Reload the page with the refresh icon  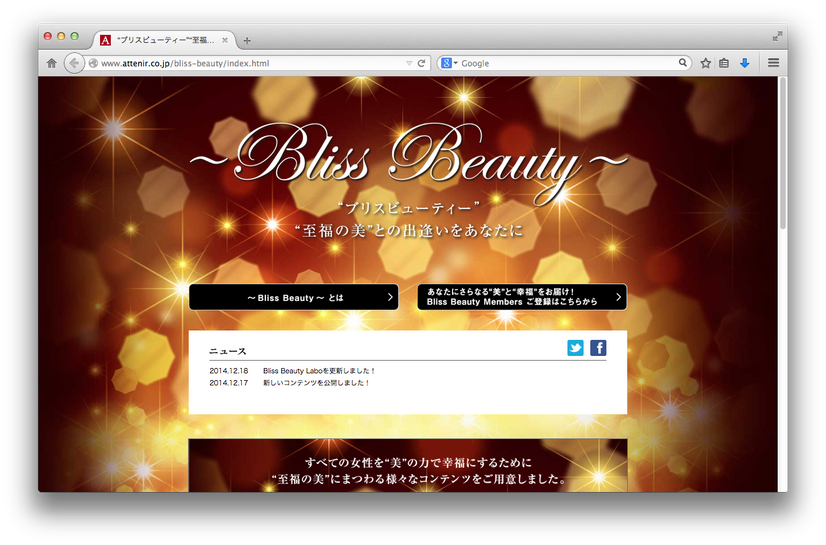tap(421, 63)
